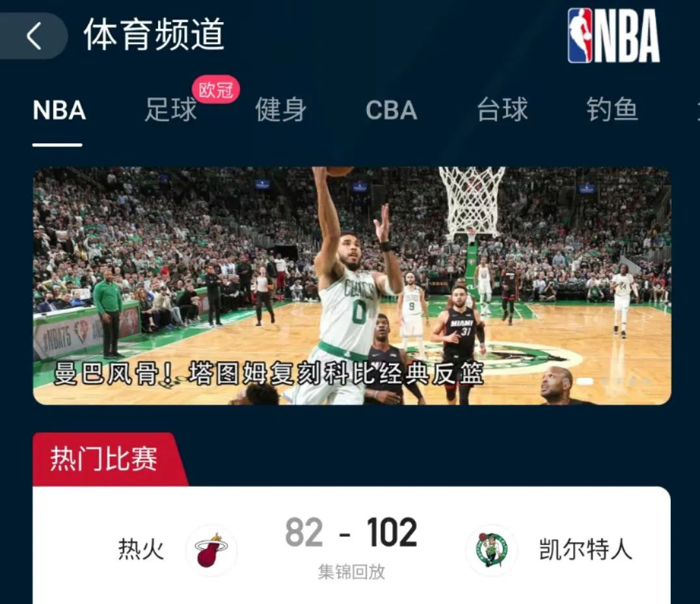Screen dimensions: 700x604
Task: Select the NBA tab
Action: coord(59,111)
